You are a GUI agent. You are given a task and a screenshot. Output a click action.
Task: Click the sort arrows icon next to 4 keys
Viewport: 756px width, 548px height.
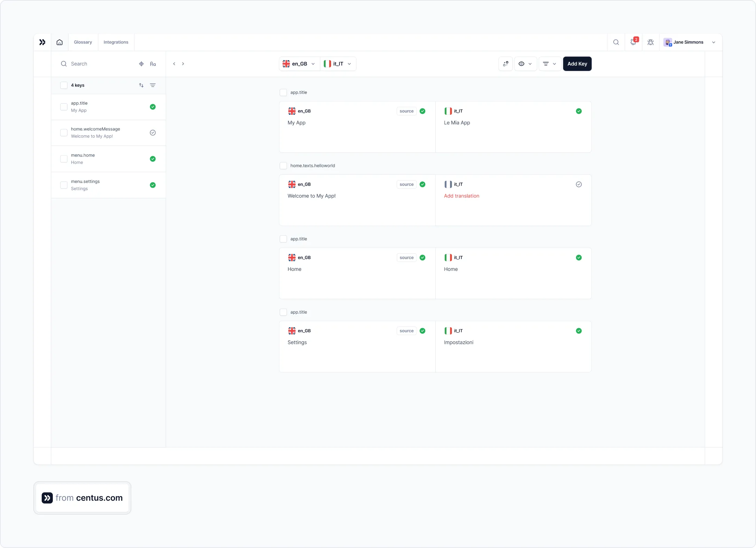coord(141,85)
